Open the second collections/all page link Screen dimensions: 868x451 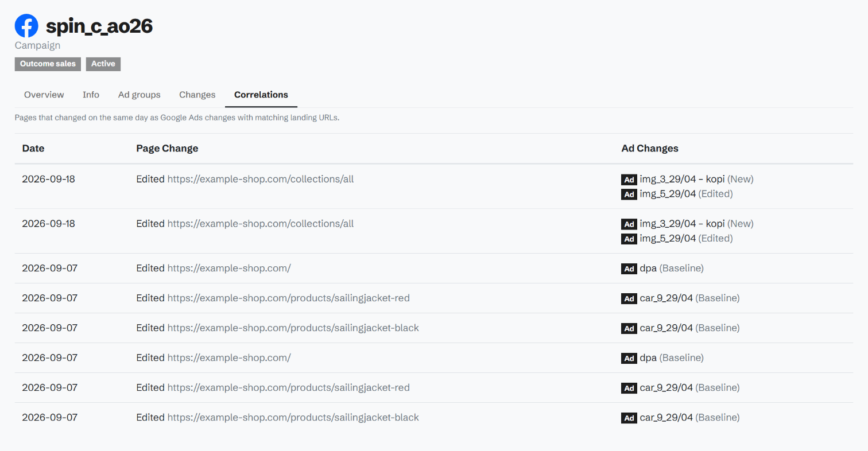tap(261, 224)
